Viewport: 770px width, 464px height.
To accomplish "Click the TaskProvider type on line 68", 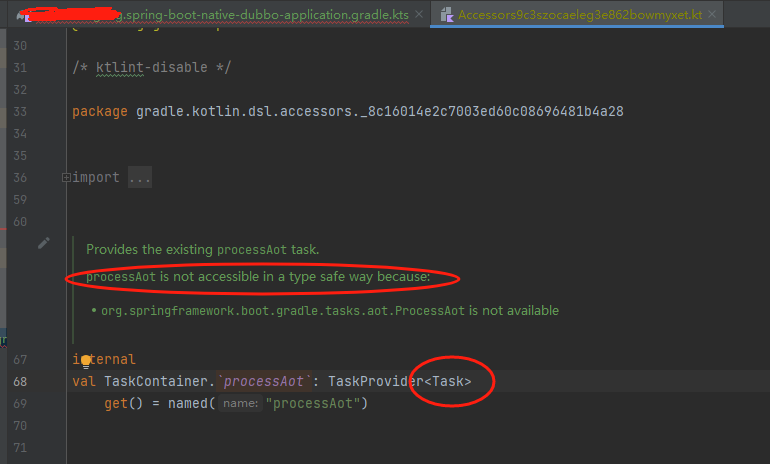I will pos(376,382).
